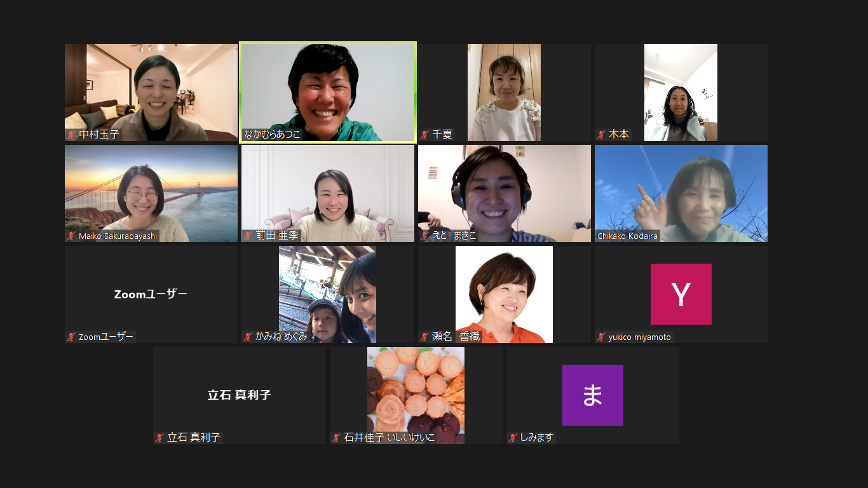868x488 pixels.
Task: Click the purple ま avatar
Action: pyautogui.click(x=593, y=395)
